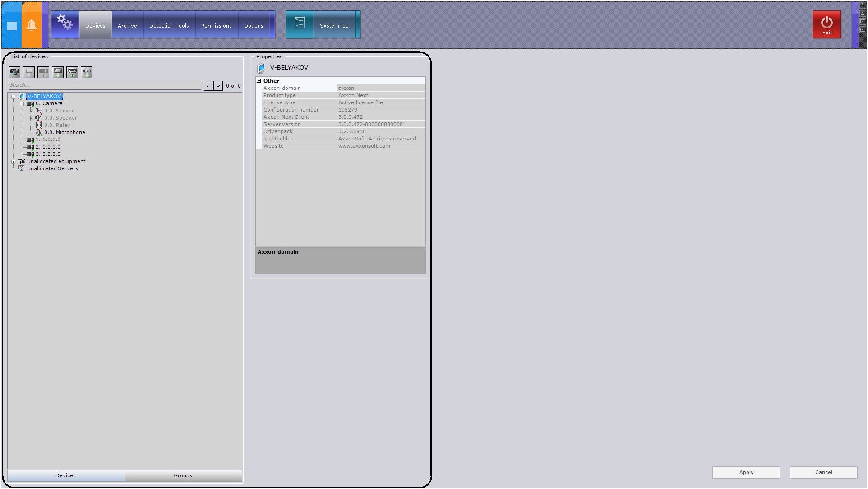Viewport: 868px width, 489px height.
Task: Expand the Unallocated equipment node
Action: click(x=14, y=162)
